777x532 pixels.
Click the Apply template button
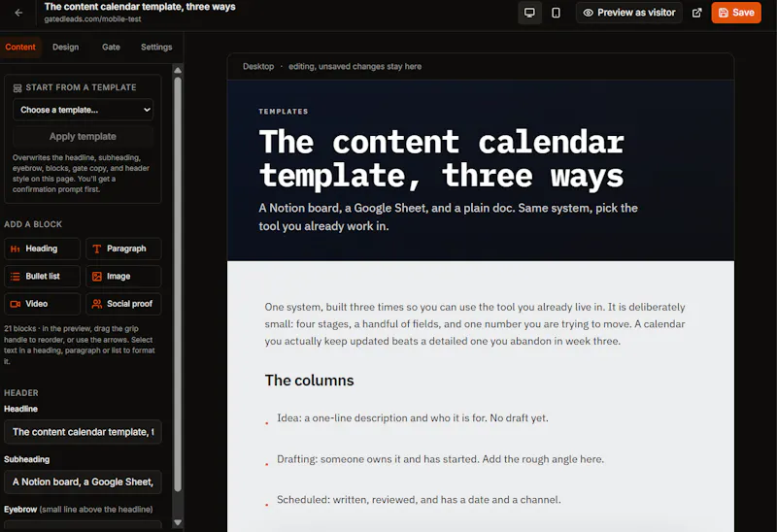83,136
